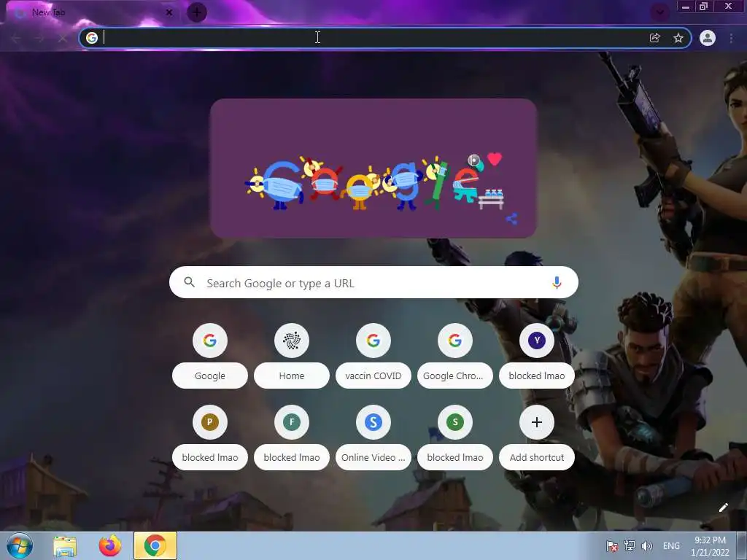
Task: Open the Action Center flag icon
Action: [612, 545]
